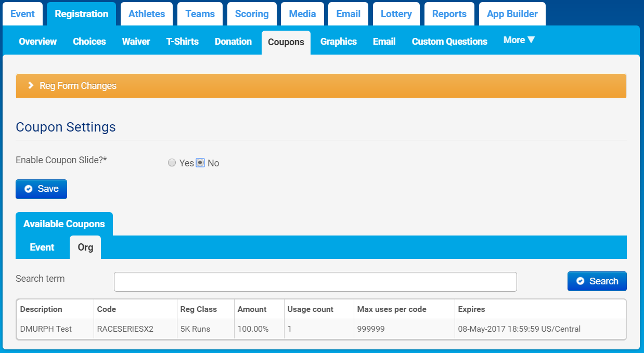
Task: Open the Graphics sub-tab
Action: (x=339, y=42)
